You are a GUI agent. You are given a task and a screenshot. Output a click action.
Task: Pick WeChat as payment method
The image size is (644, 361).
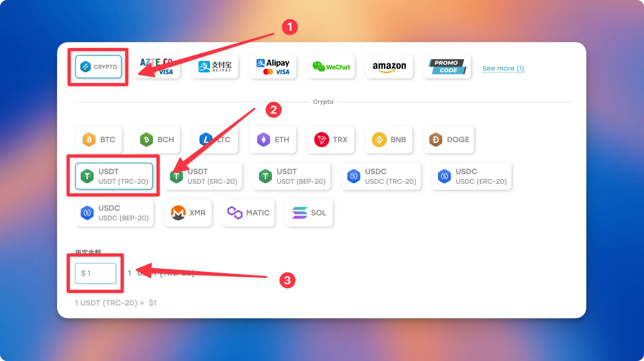tap(331, 67)
